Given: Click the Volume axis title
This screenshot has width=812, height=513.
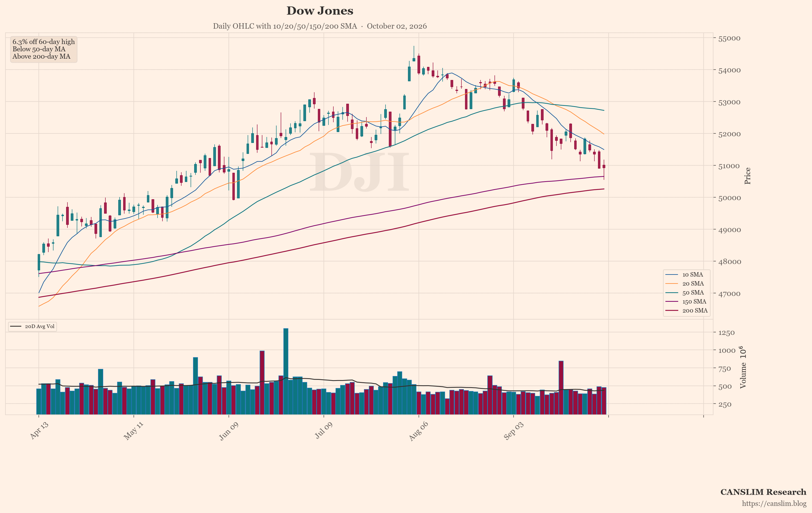Looking at the screenshot, I should [x=743, y=367].
